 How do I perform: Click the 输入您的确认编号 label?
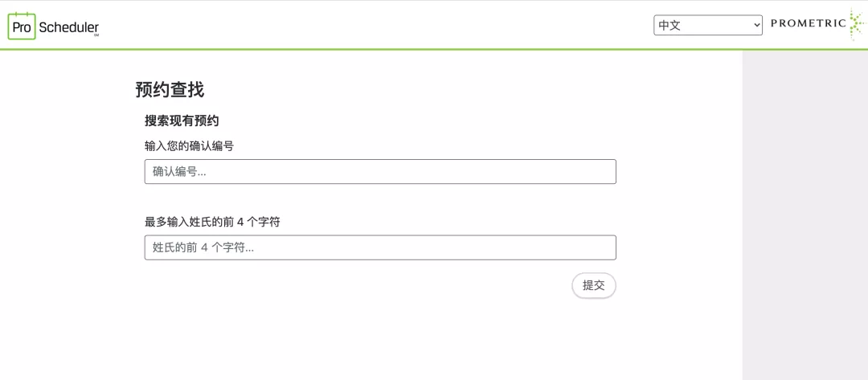point(189,145)
